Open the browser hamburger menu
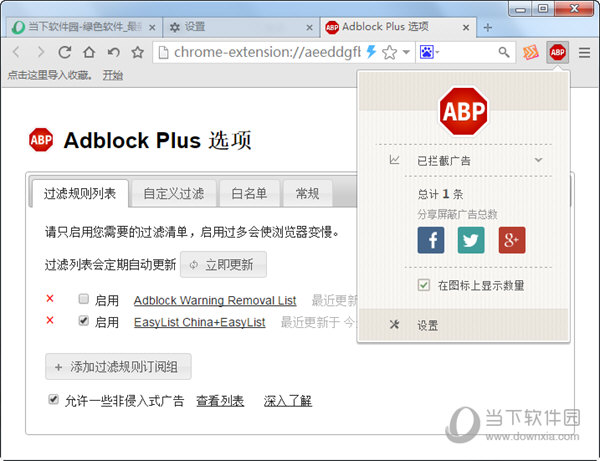The width and height of the screenshot is (600, 461). (x=584, y=52)
